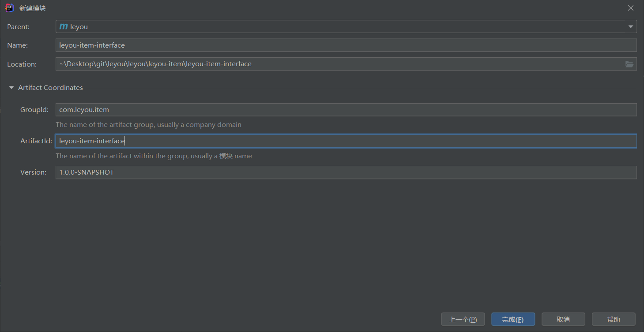Click the 帮助 help button
This screenshot has width=644, height=332.
(x=614, y=319)
